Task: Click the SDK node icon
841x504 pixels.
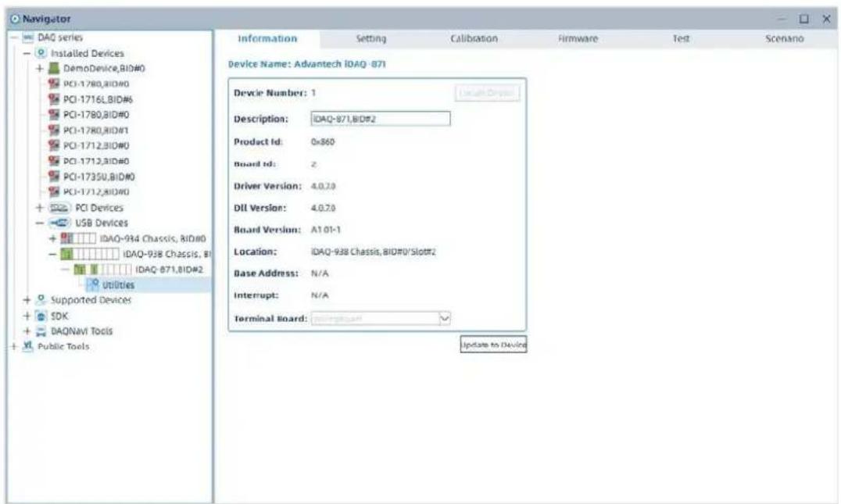Action: point(41,316)
